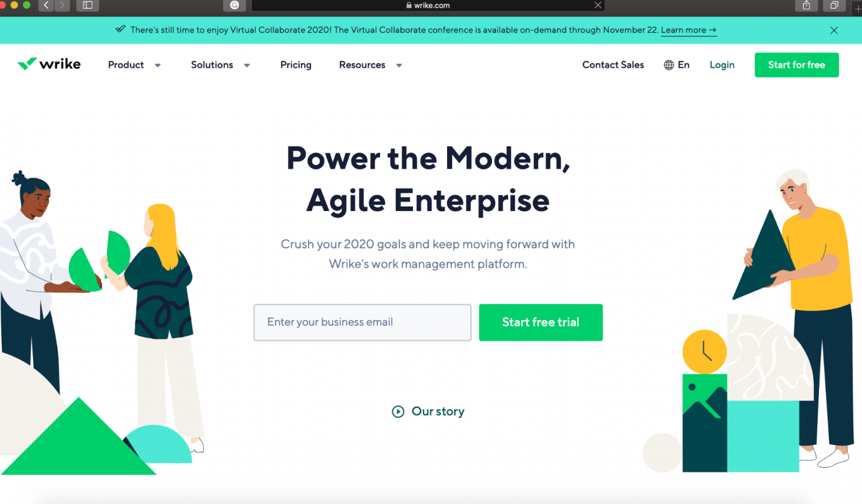Dismiss the Virtual Collaborate banner
The width and height of the screenshot is (862, 504).
click(x=834, y=30)
